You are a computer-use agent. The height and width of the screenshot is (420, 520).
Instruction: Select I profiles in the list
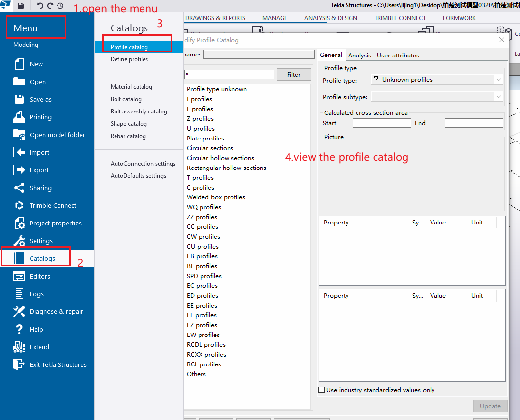pos(200,99)
